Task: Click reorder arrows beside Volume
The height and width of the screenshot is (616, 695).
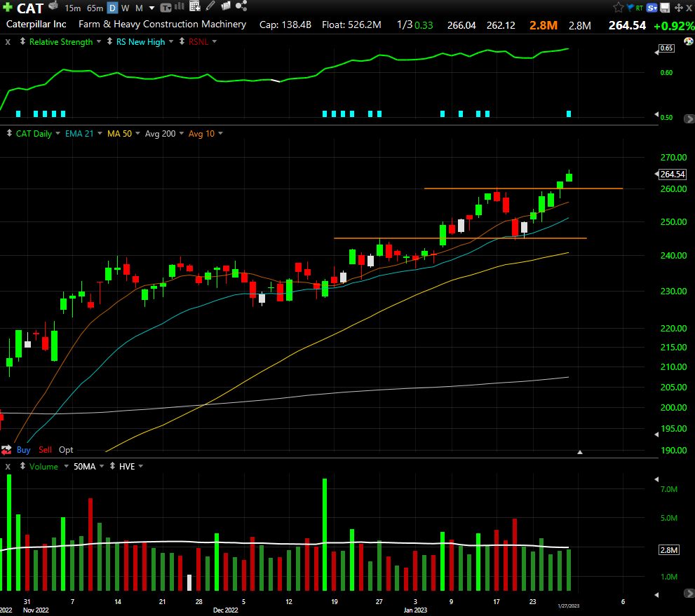Action: coord(22,466)
